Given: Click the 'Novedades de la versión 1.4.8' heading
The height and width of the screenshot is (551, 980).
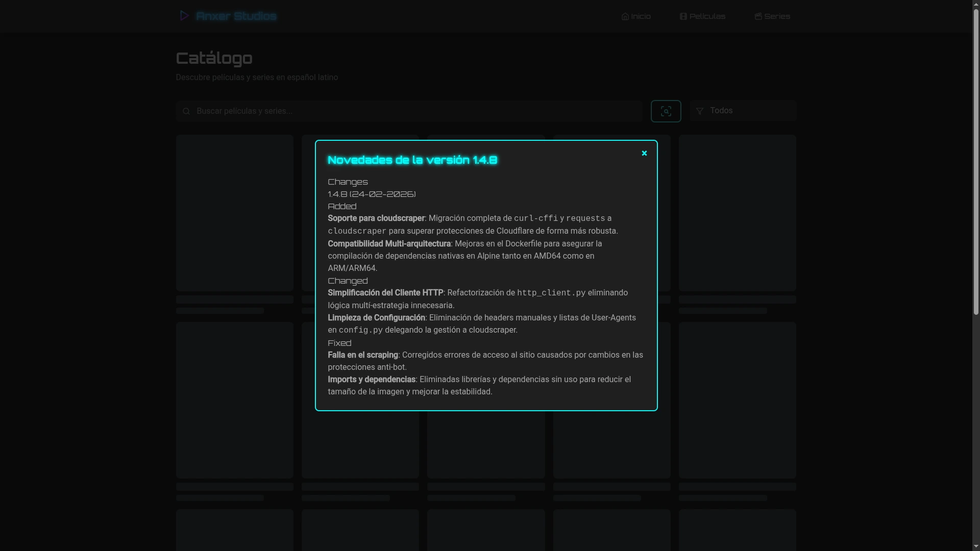Looking at the screenshot, I should pyautogui.click(x=412, y=160).
